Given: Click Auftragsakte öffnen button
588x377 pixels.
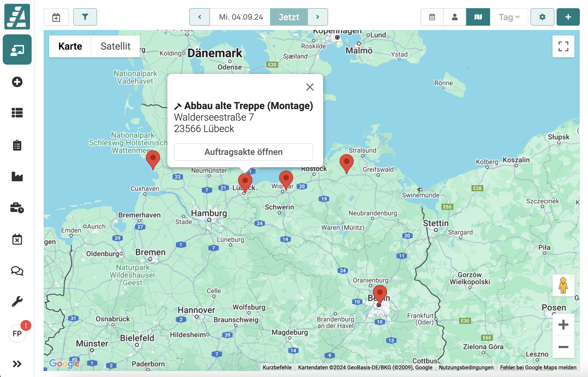Looking at the screenshot, I should point(243,152).
